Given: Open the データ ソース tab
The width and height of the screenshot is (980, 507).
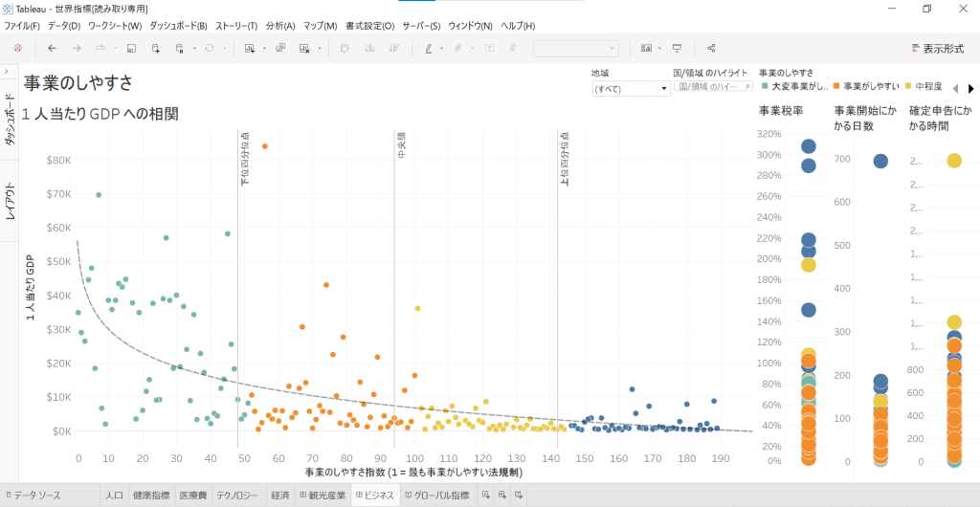Looking at the screenshot, I should [33, 496].
